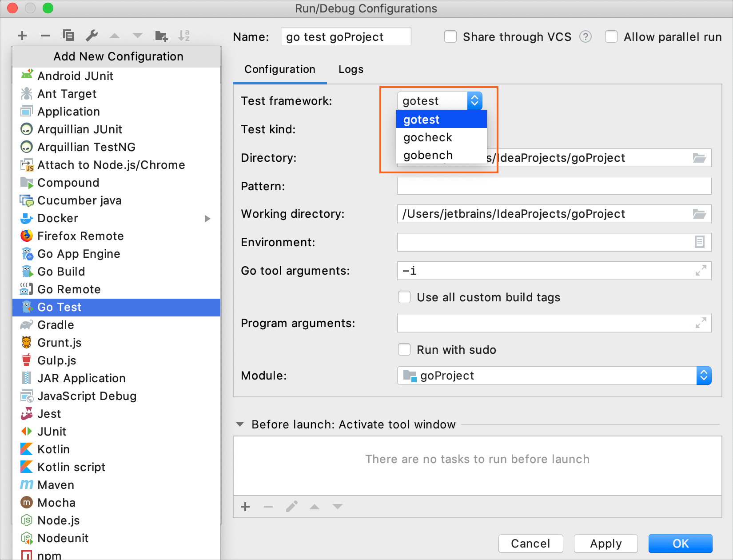This screenshot has width=733, height=560.
Task: Select Go Remote from the configuration list
Action: (69, 289)
